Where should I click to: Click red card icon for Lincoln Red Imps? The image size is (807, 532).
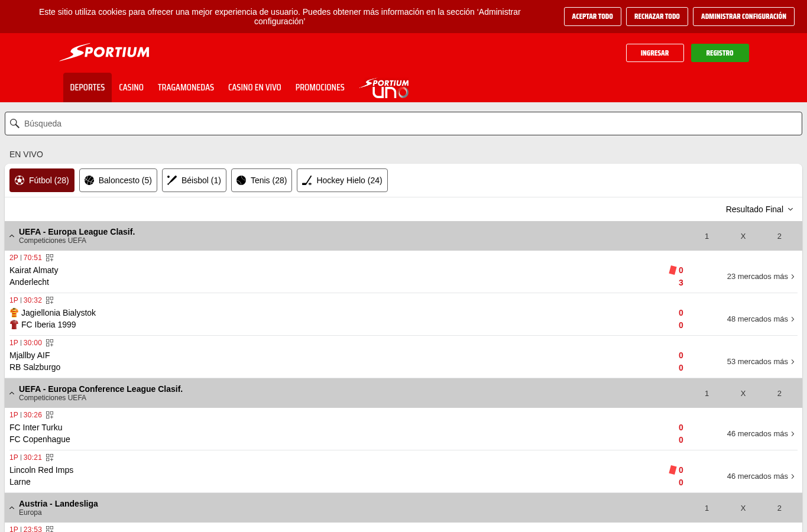coord(672,470)
